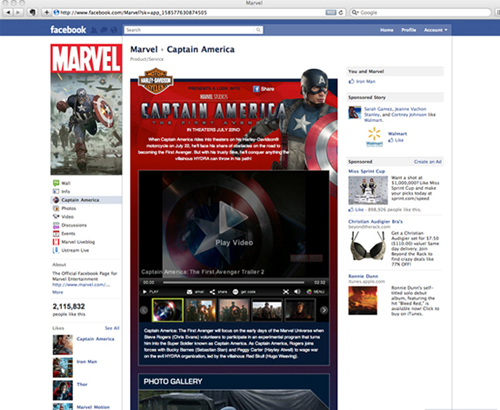The image size is (500, 410).
Task: Get embed code from the video player
Action: coord(244,292)
